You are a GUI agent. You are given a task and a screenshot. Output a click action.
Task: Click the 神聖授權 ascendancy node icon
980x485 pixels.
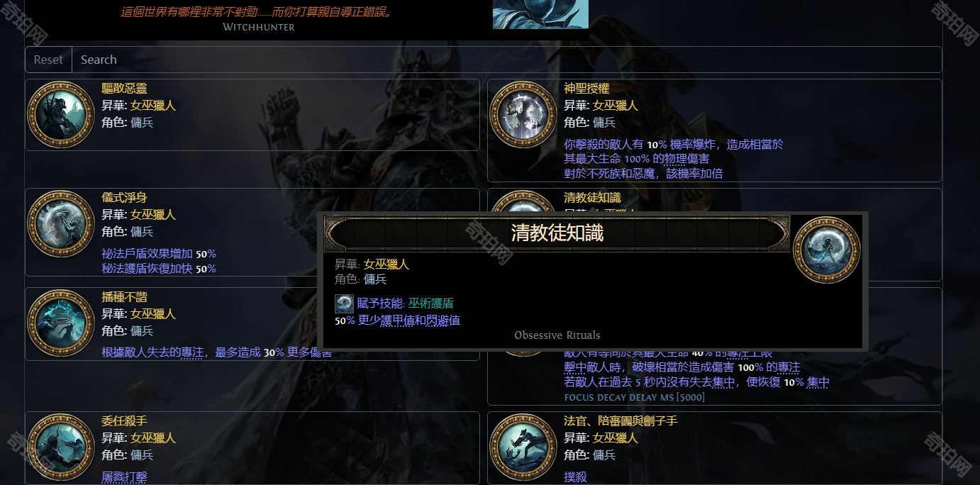[x=523, y=114]
